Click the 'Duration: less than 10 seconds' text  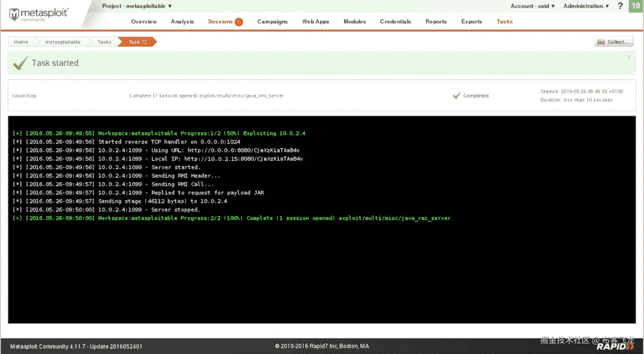click(576, 100)
